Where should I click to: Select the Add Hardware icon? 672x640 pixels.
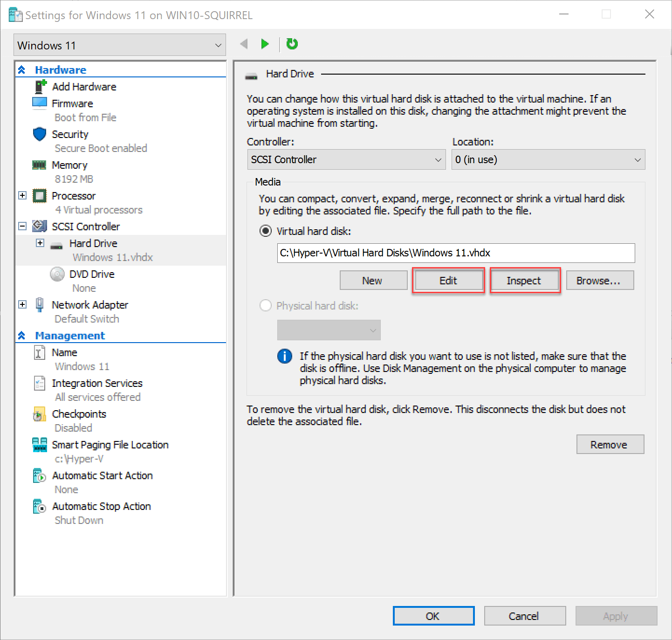point(40,86)
